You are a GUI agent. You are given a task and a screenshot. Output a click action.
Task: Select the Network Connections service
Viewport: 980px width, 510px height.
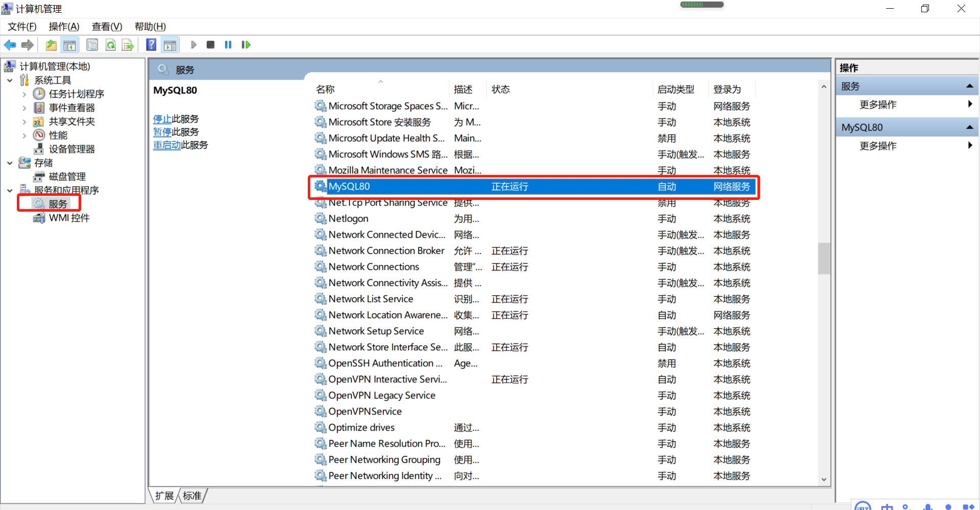534,267
